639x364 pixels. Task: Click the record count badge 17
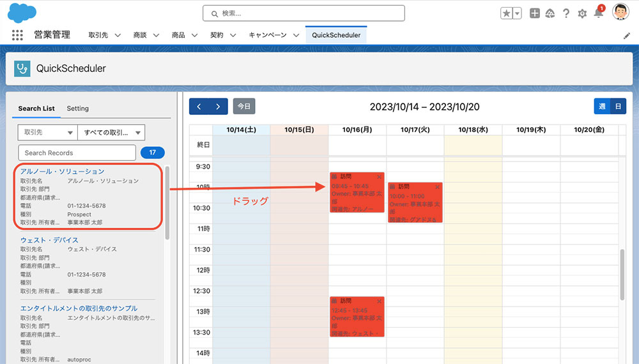click(x=153, y=153)
